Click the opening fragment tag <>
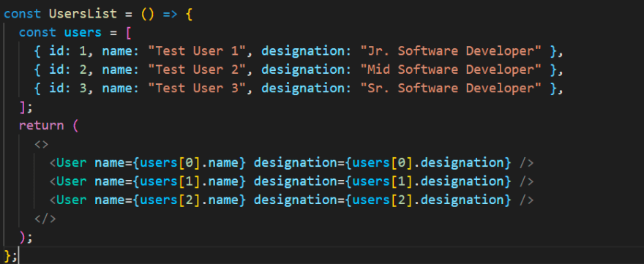The height and width of the screenshot is (264, 644). click(42, 144)
